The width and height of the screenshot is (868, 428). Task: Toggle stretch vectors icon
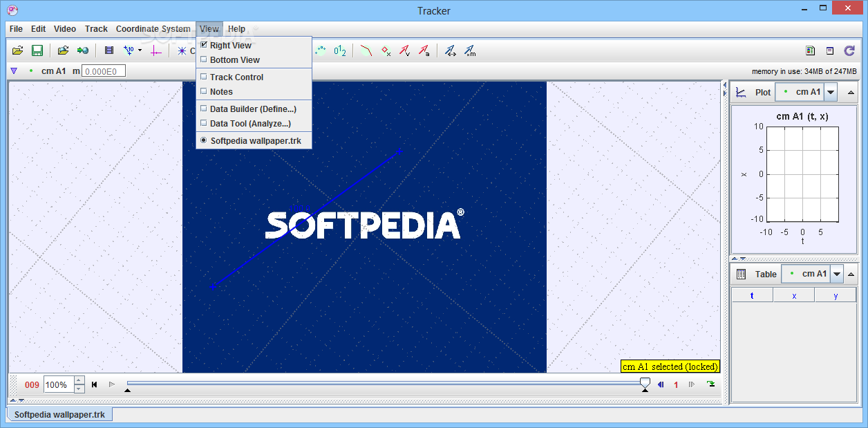(x=451, y=50)
